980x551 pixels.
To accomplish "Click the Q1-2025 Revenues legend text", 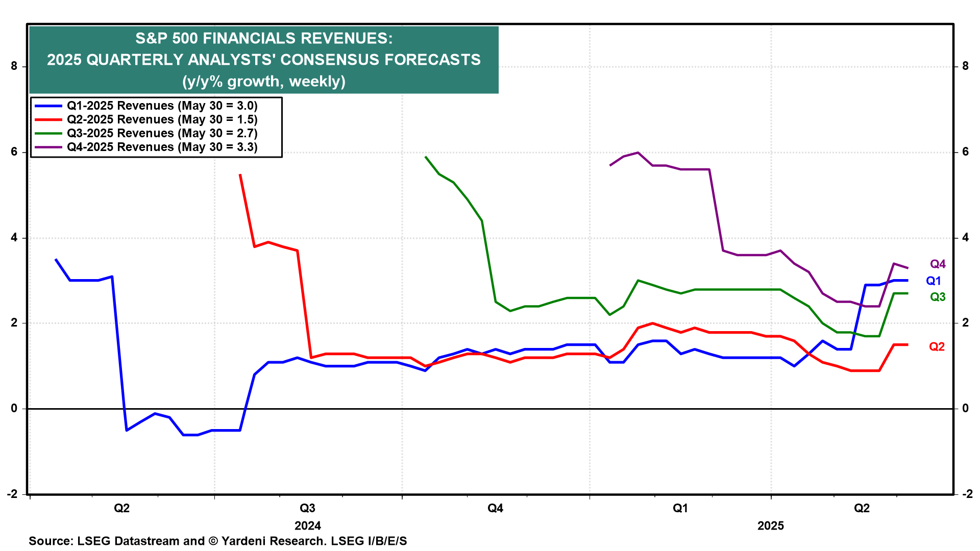I will [162, 106].
